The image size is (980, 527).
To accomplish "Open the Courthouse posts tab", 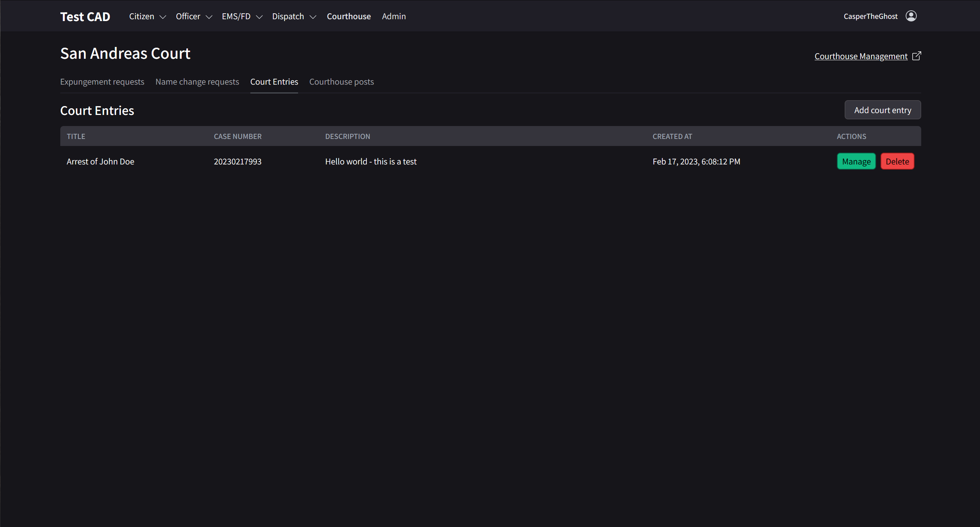I will pyautogui.click(x=341, y=82).
